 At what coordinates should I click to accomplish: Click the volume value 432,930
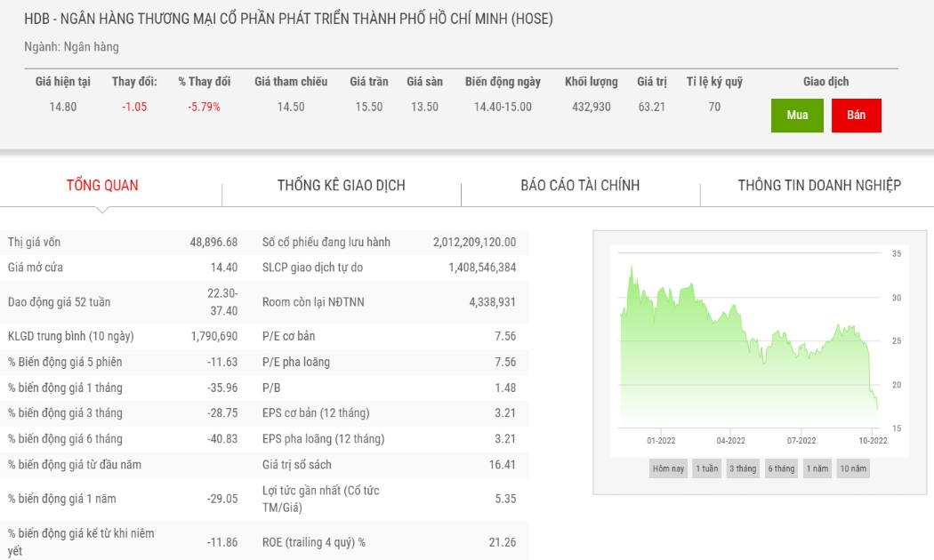(591, 108)
